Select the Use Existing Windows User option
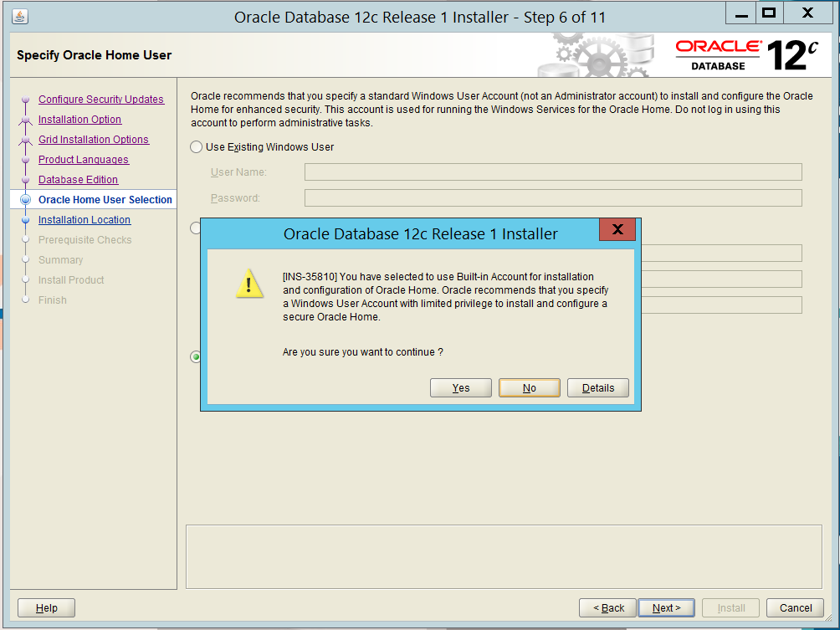Screen dimensions: 840x630 coord(195,146)
